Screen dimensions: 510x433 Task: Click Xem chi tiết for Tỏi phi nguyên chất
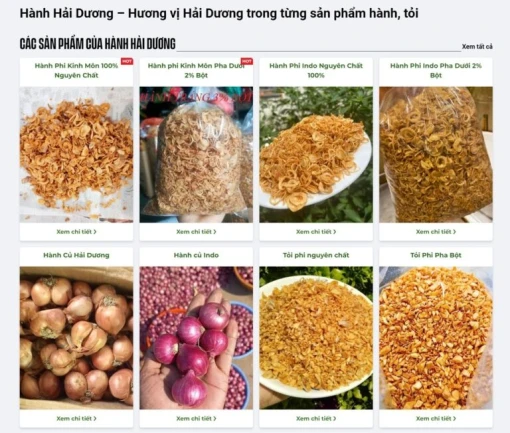pos(316,418)
